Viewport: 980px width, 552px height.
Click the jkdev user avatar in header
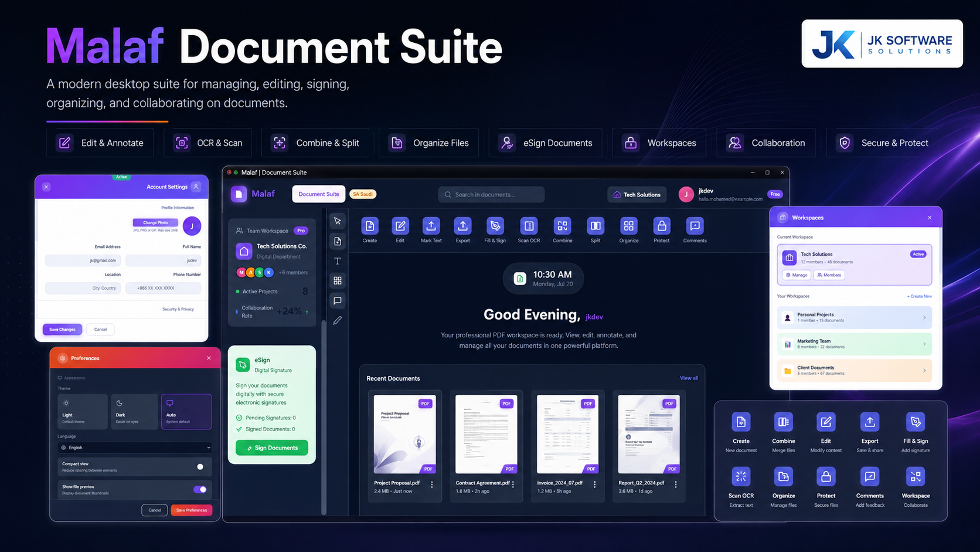[x=686, y=195]
